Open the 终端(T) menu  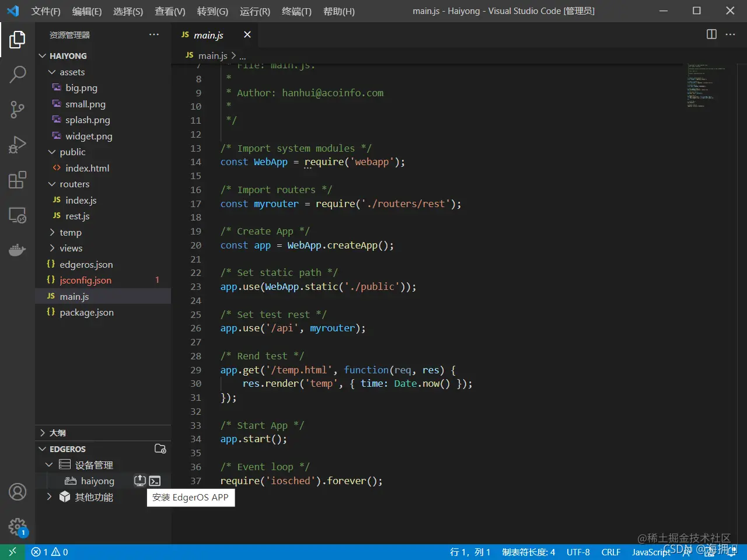click(x=296, y=11)
